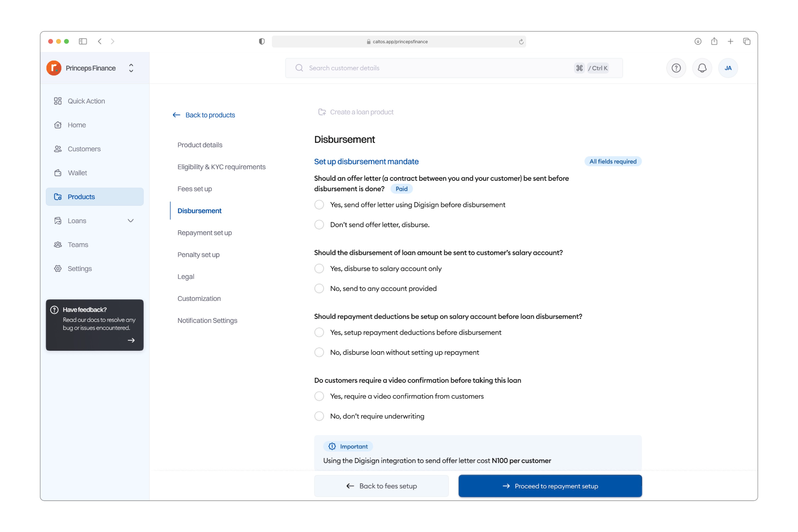This screenshot has width=798, height=532.
Task: Click Proceed to repayment setup button
Action: [550, 486]
